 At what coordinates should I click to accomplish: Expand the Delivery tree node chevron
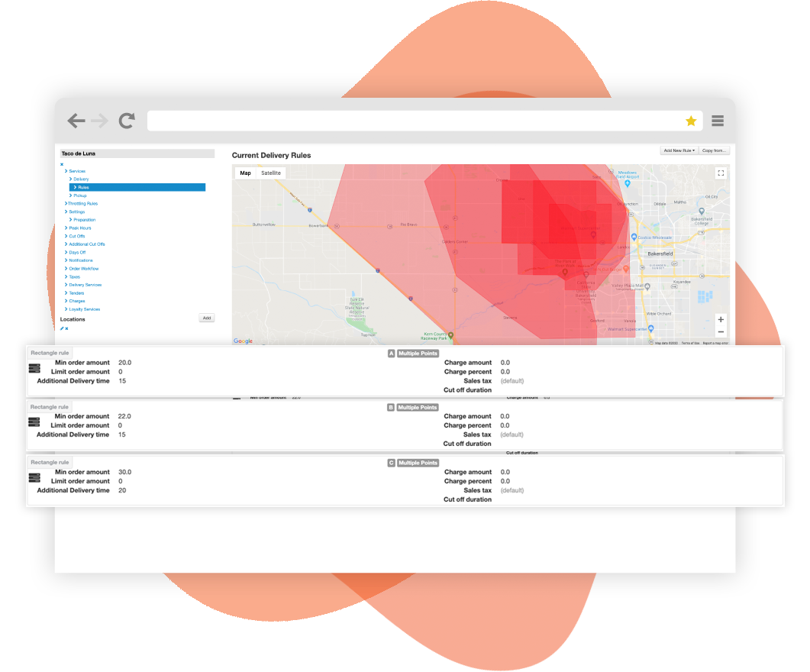[70, 179]
